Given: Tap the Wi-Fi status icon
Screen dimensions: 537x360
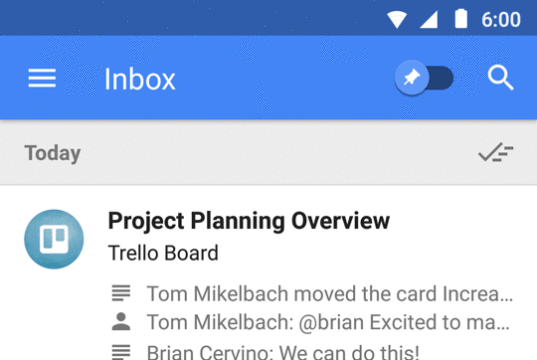Looking at the screenshot, I should tap(397, 20).
